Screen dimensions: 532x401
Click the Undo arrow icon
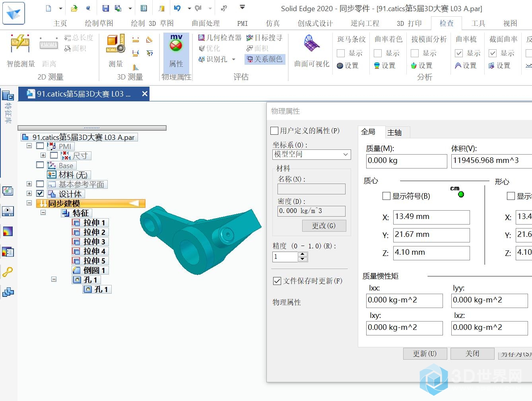(177, 8)
